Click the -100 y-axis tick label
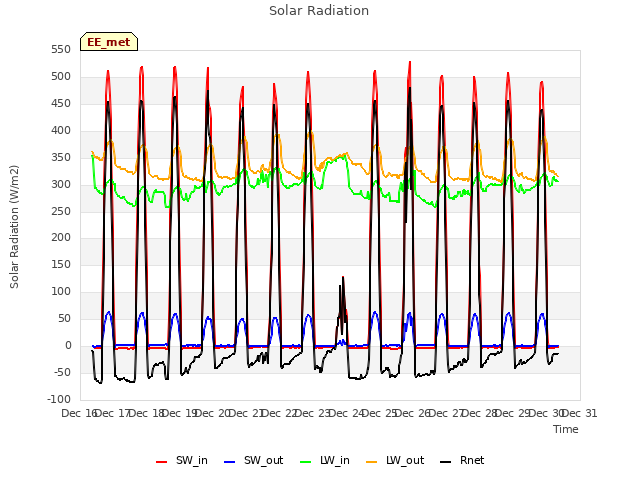 59,399
